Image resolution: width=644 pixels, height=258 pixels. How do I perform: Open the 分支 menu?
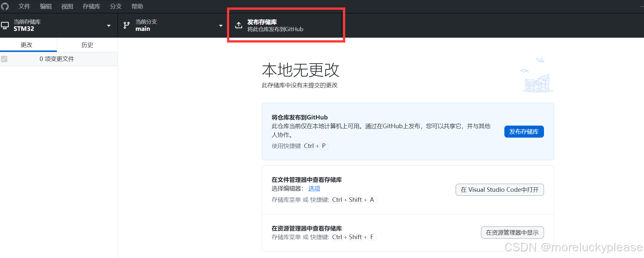[x=116, y=6]
